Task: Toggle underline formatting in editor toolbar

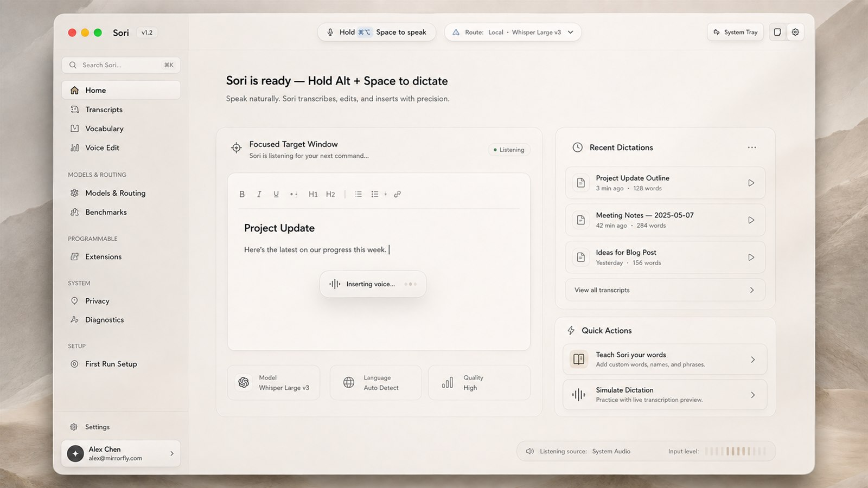Action: pos(276,194)
